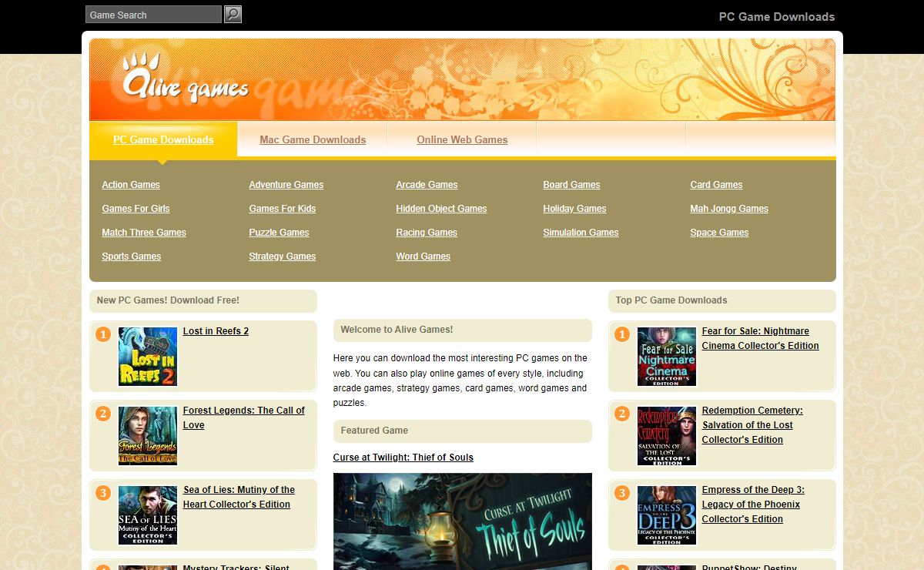
Task: Click the magnifier search button
Action: pyautogui.click(x=233, y=14)
